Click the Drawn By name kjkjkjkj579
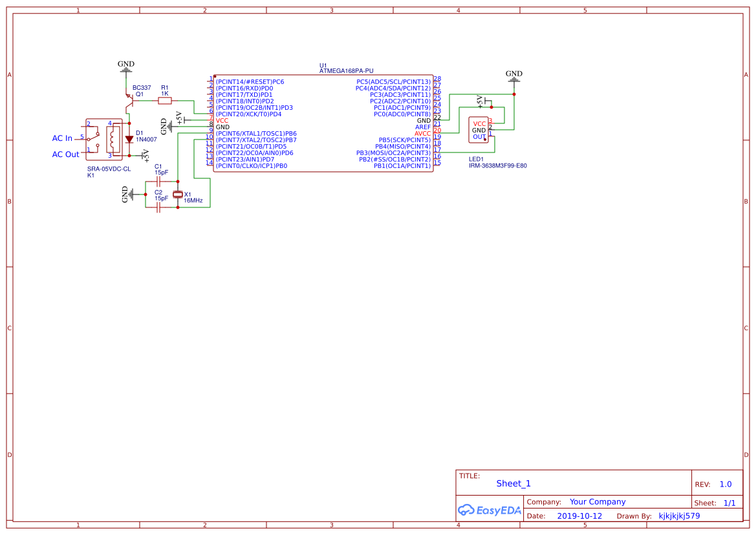The height and width of the screenshot is (535, 756). click(x=680, y=516)
